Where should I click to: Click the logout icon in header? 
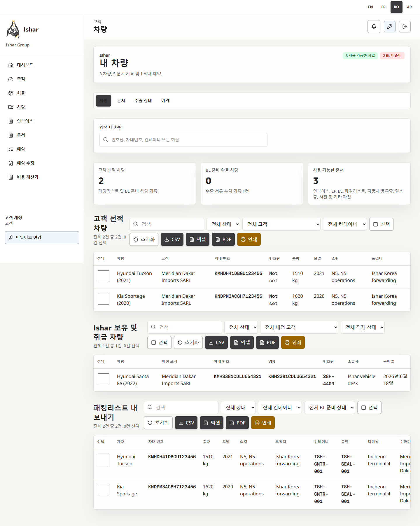pos(405,27)
